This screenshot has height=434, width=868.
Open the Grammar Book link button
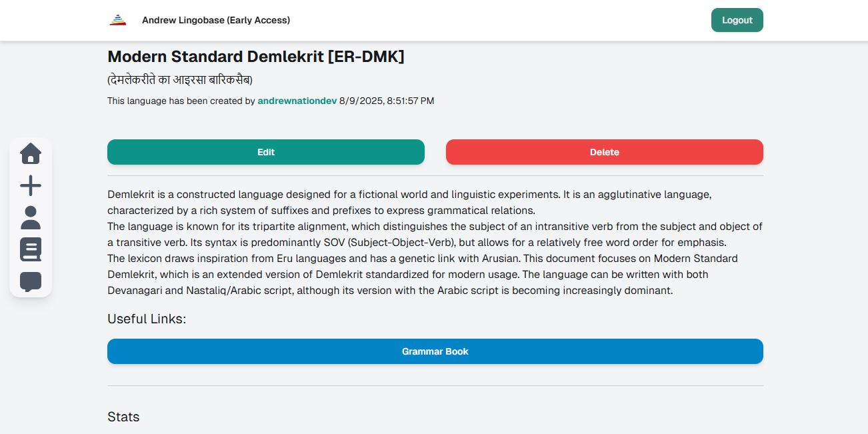tap(435, 351)
